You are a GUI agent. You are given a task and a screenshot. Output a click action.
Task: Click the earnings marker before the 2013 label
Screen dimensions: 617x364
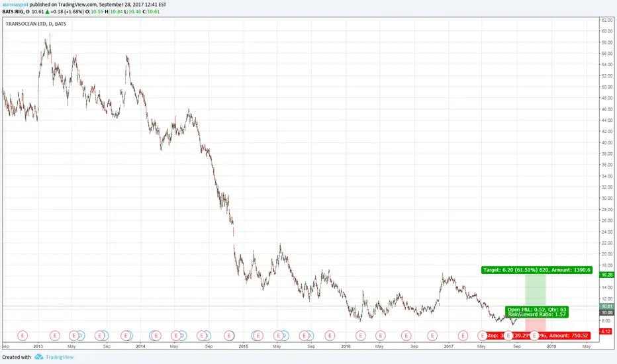tap(23, 336)
